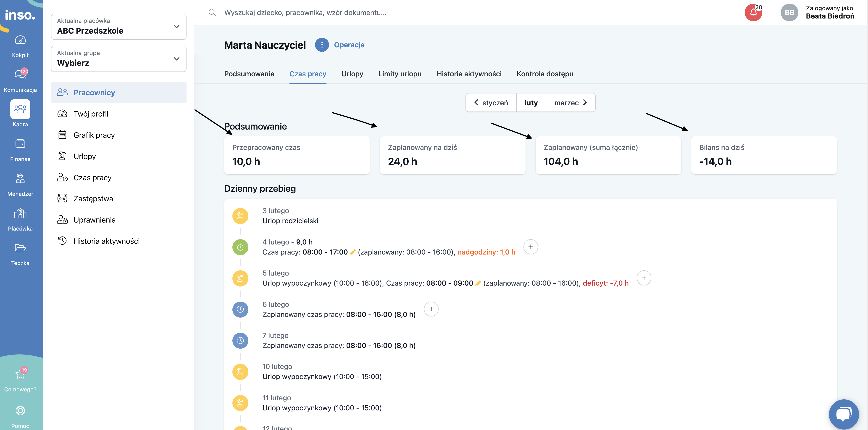
Task: Open Pracownicy in the side menu
Action: tap(119, 92)
